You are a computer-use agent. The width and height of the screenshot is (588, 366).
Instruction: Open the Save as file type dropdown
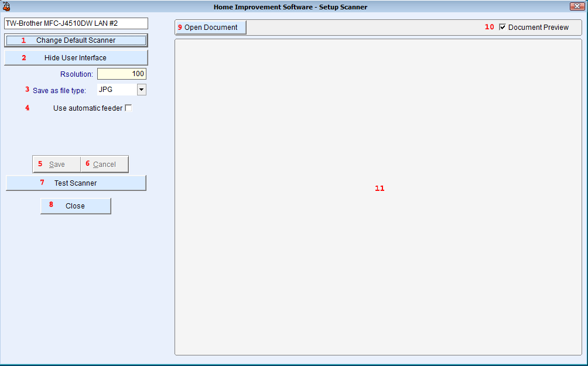(141, 90)
